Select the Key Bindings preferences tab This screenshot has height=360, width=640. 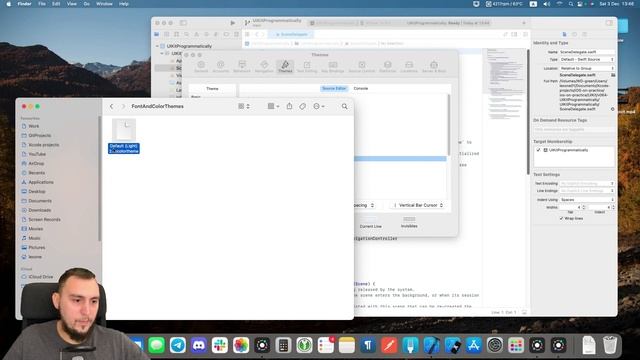(333, 67)
